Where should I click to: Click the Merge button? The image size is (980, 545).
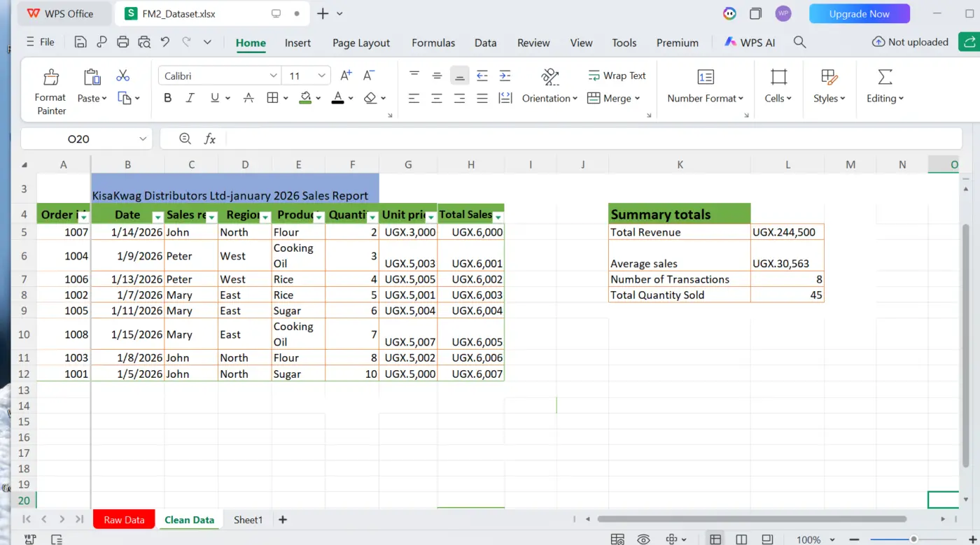[x=613, y=98]
